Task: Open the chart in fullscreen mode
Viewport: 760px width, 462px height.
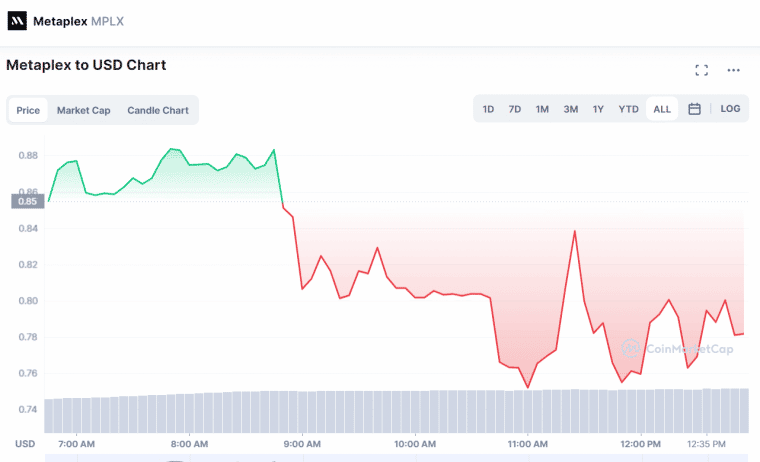Action: point(701,70)
